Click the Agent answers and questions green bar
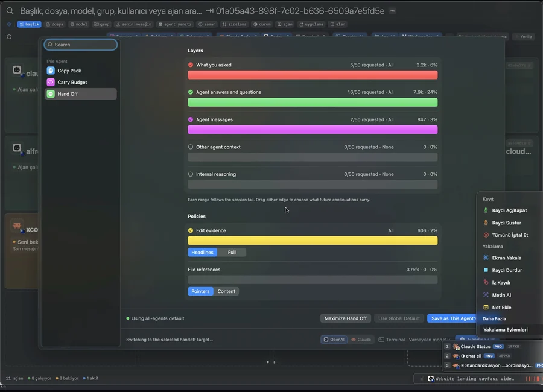Image resolution: width=543 pixels, height=392 pixels. [313, 103]
